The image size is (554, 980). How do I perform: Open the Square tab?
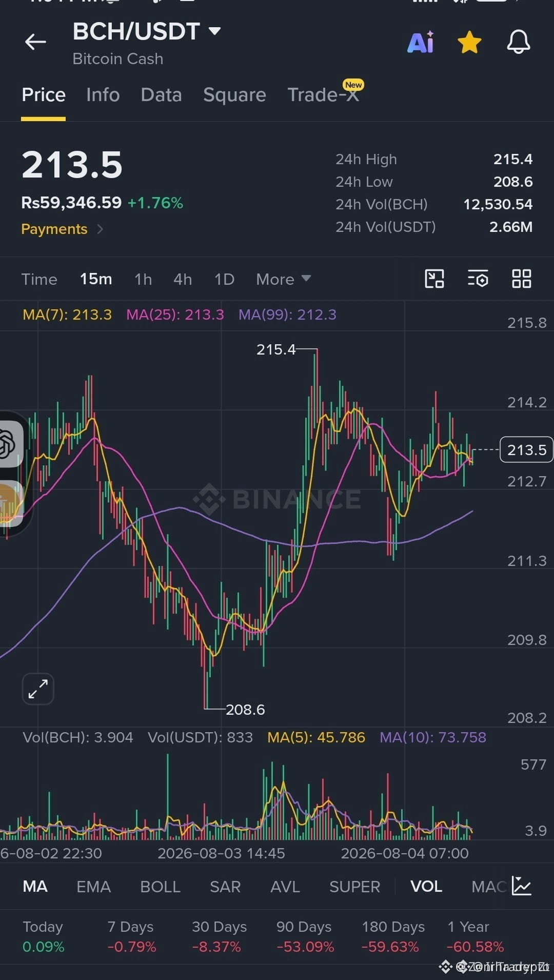[234, 95]
